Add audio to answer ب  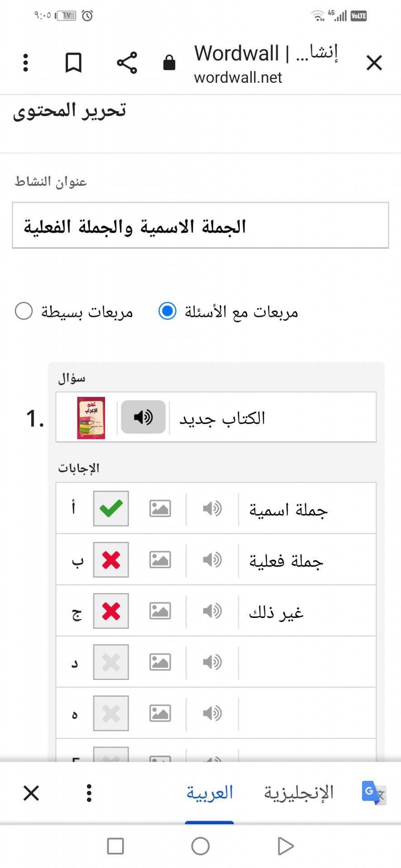point(212,560)
